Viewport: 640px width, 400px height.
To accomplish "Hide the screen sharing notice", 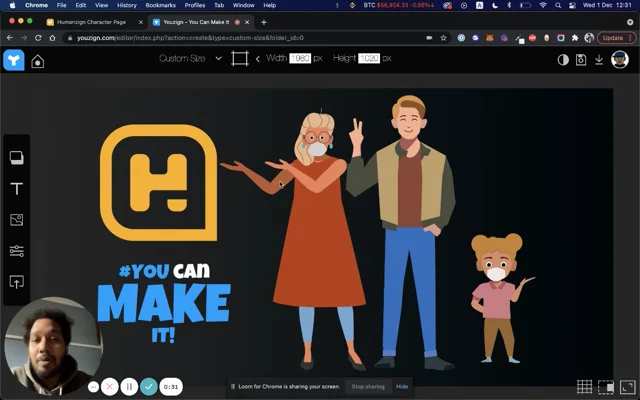I will coord(402,387).
